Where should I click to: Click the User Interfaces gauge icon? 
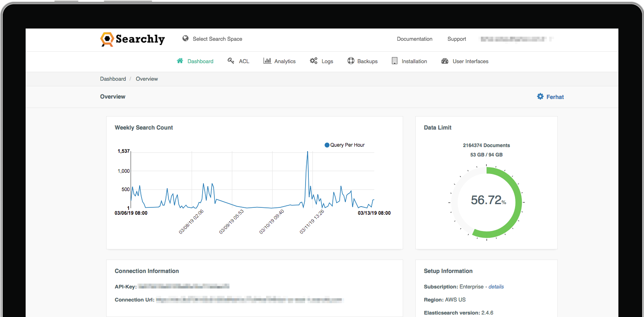[x=445, y=61]
